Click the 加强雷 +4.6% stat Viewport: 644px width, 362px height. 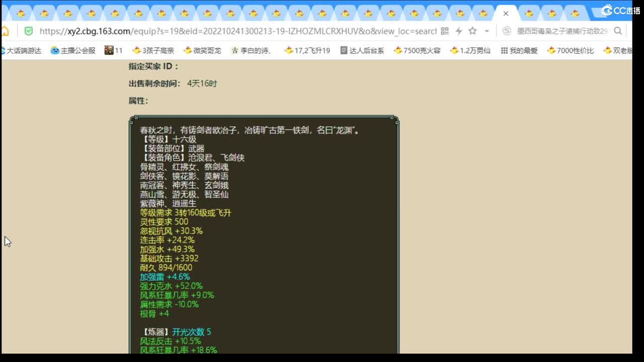(x=165, y=277)
